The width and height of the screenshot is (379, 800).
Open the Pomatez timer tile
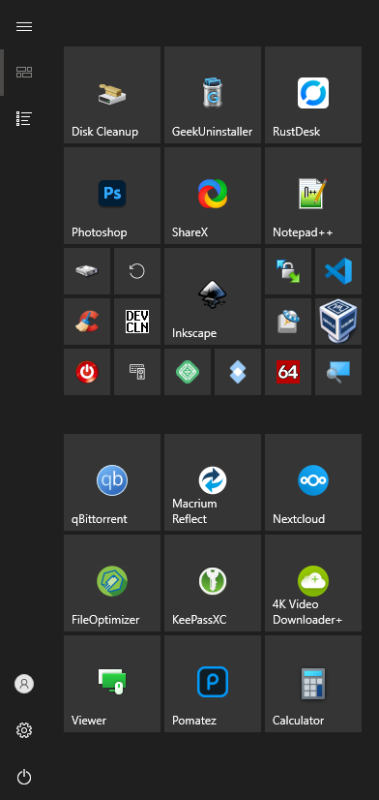pyautogui.click(x=212, y=684)
